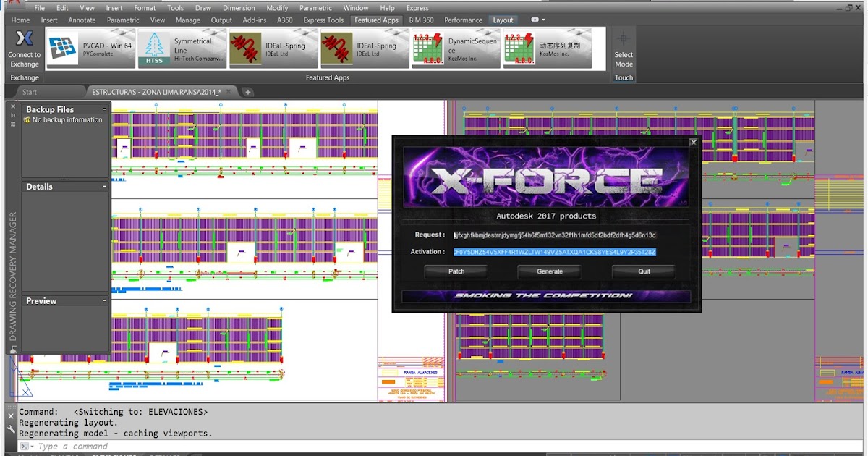
Task: Click the Request code input field
Action: coord(555,235)
